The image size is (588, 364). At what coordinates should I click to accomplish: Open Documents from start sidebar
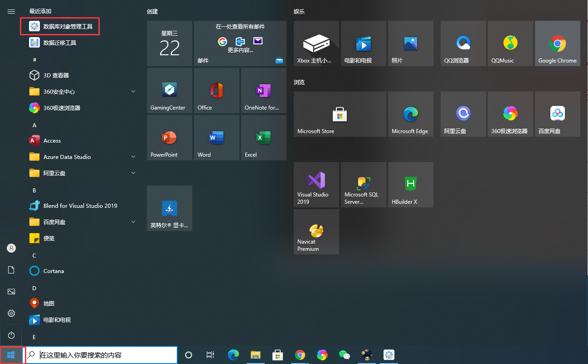point(11,270)
